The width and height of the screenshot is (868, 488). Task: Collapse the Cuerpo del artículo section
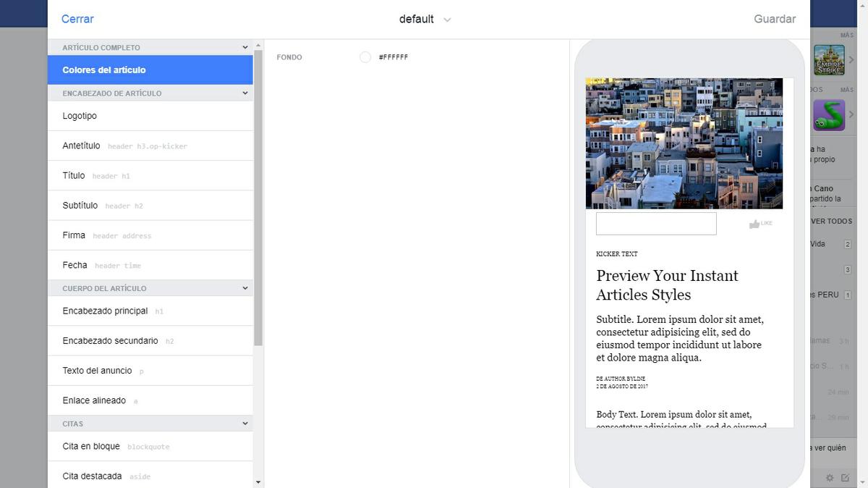245,288
